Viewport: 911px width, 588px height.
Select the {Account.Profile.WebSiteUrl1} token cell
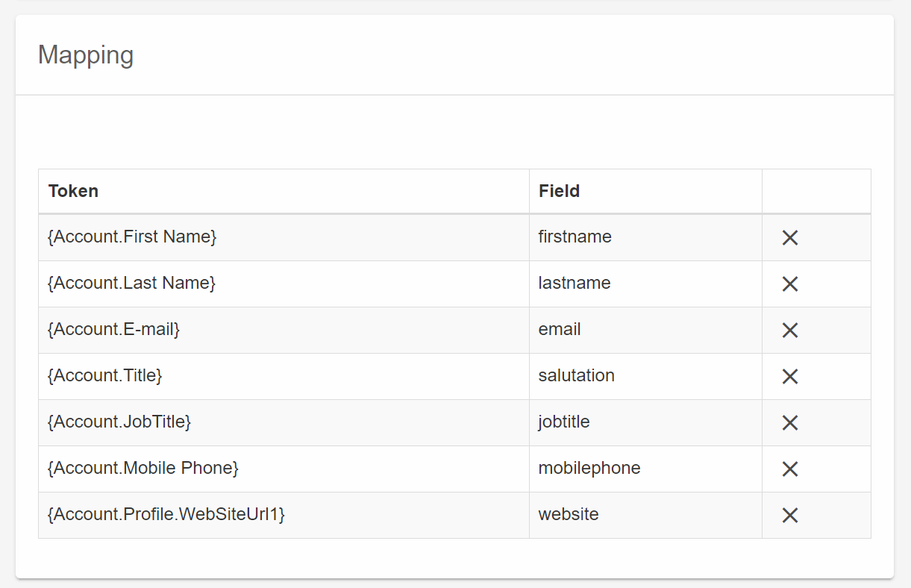166,515
